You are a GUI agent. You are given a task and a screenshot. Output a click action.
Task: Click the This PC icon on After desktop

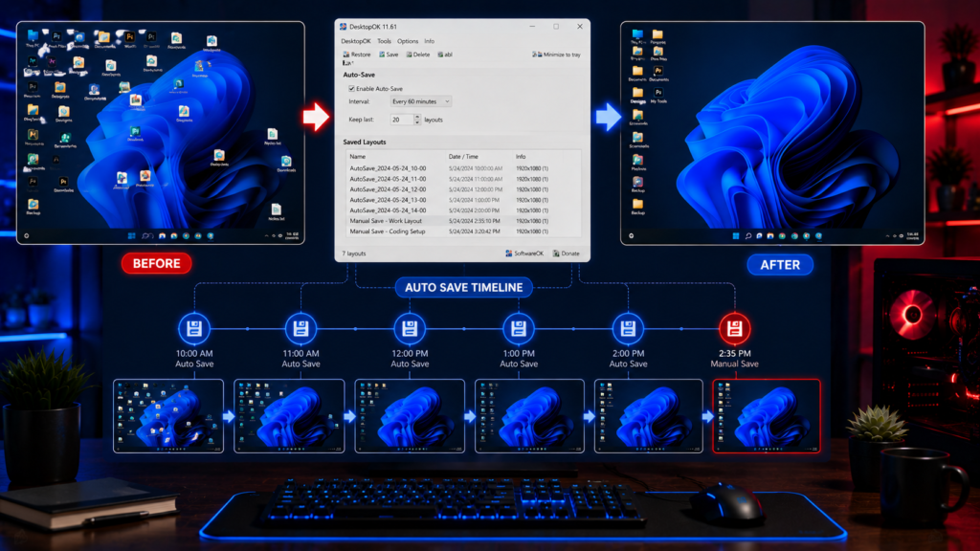click(x=637, y=37)
